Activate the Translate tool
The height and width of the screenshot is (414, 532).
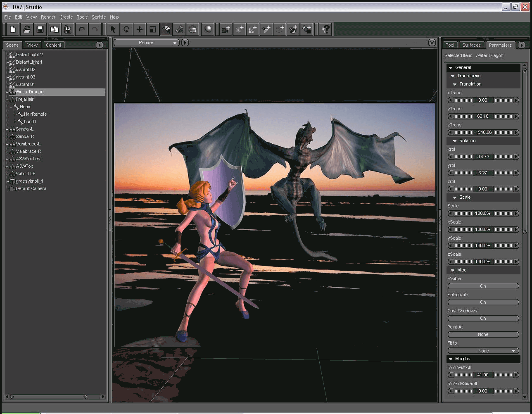tap(139, 29)
